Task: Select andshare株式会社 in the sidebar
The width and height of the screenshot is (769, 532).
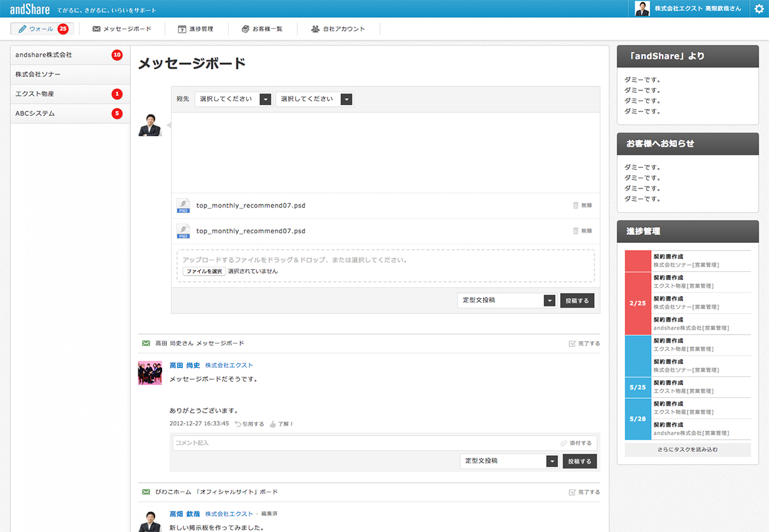Action: coord(70,55)
